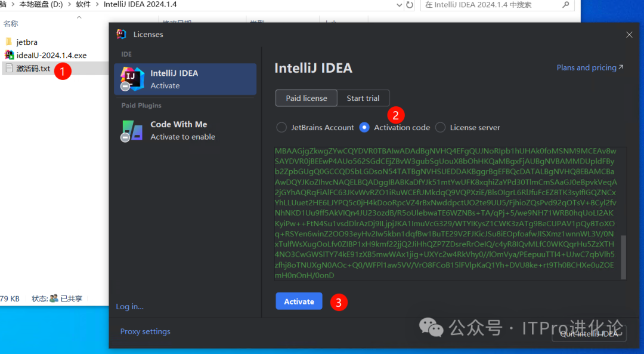Open the Explorer address history dropdown arrow

399,5
